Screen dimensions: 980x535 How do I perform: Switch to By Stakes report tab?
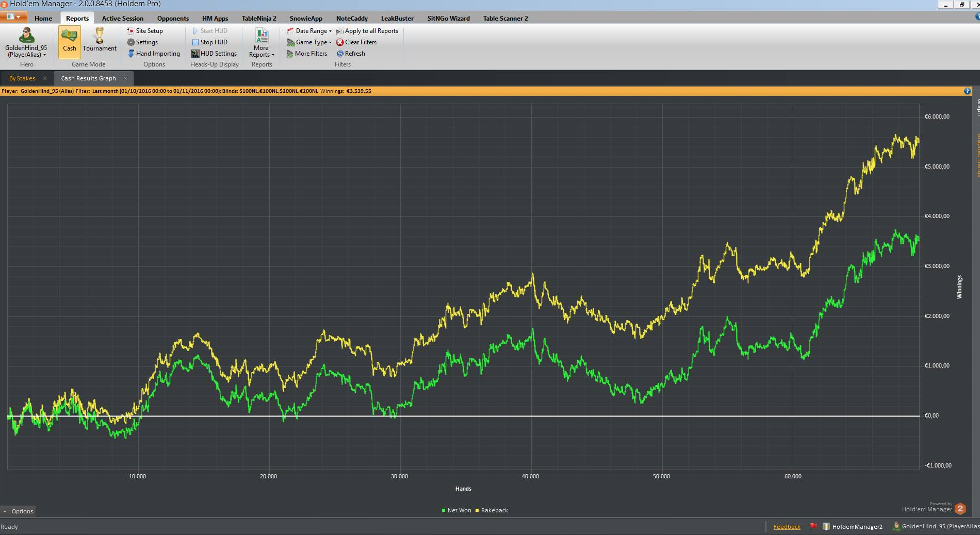click(x=22, y=78)
